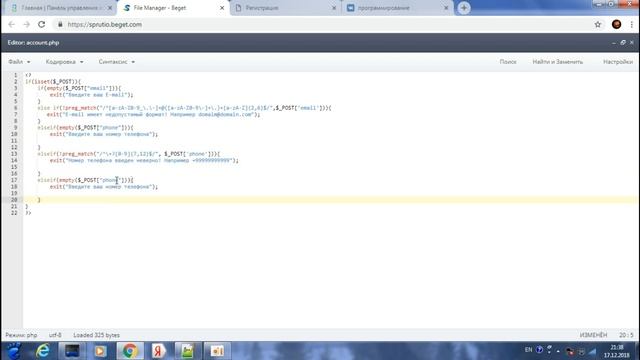
Task: Open the taskbar clock and date
Action: [x=617, y=351]
